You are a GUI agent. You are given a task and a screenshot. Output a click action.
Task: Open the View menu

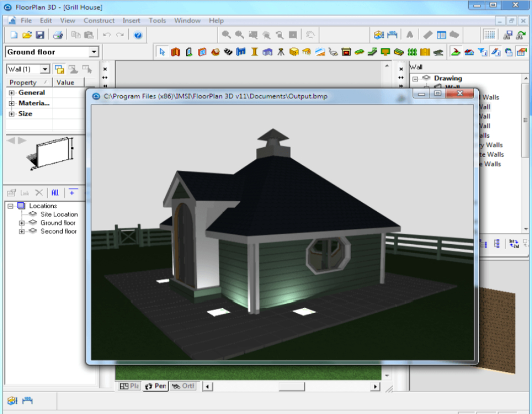68,20
